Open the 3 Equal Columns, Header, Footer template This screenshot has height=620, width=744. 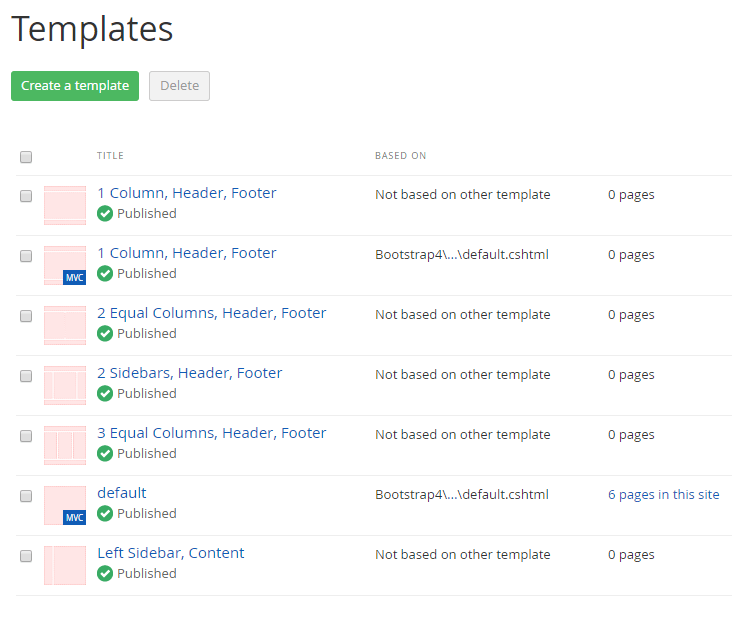coord(211,433)
